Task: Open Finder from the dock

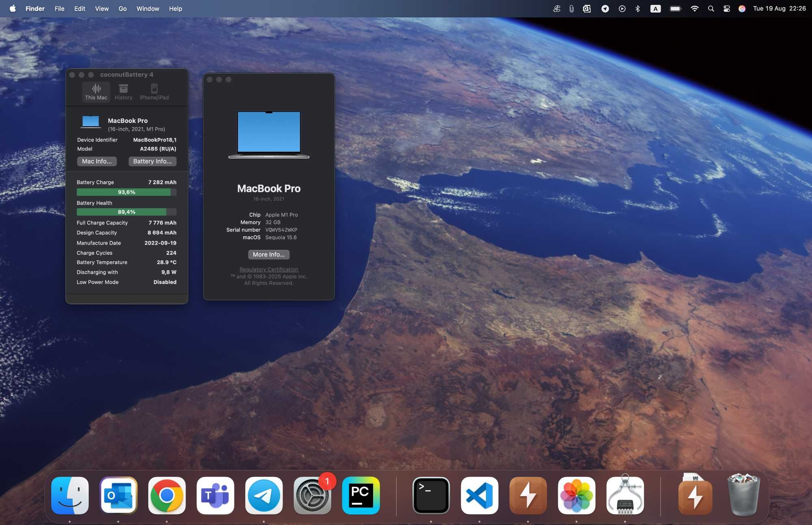Action: pos(70,495)
